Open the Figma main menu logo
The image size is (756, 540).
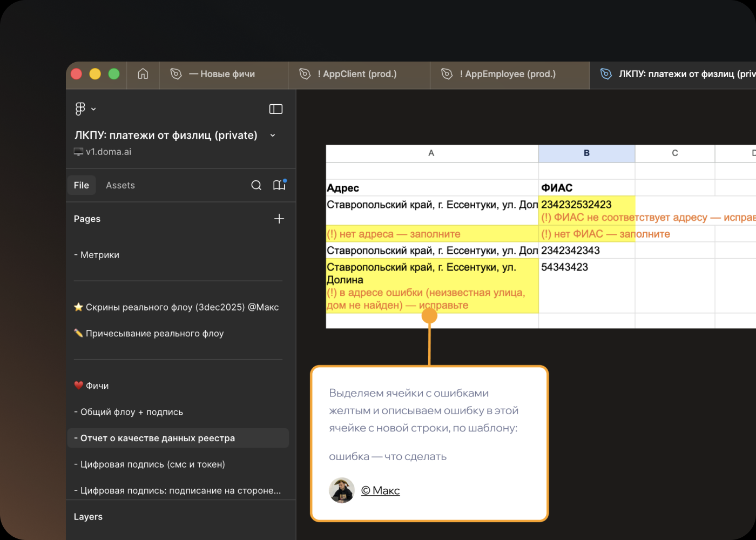[80, 109]
